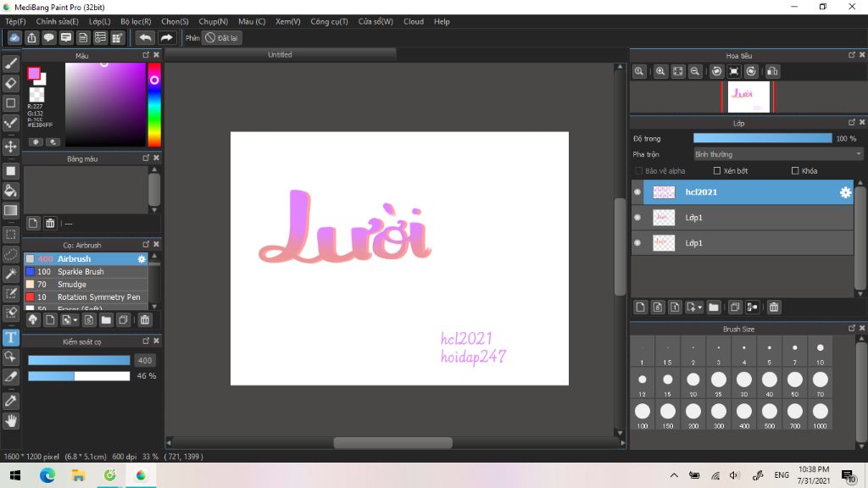Select the Eraser tool in left toolbar

coord(10,83)
